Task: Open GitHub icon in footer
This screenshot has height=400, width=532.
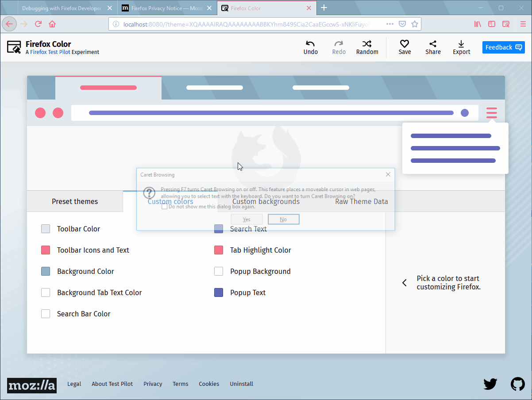Action: tap(517, 384)
